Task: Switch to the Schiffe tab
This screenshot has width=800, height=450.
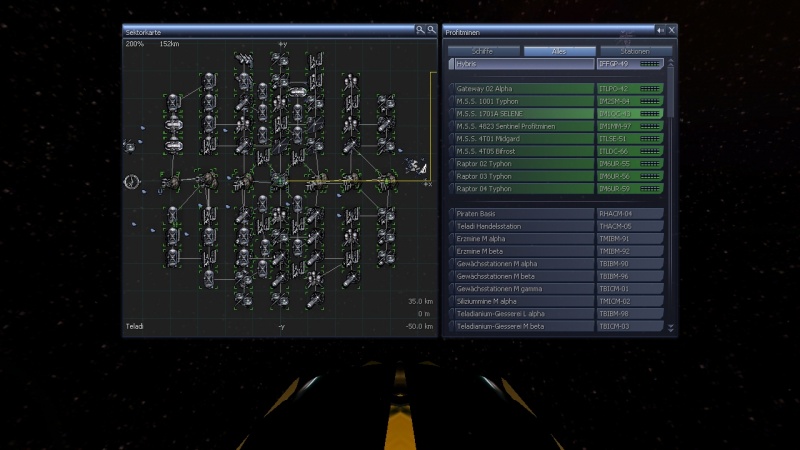Action: point(482,51)
